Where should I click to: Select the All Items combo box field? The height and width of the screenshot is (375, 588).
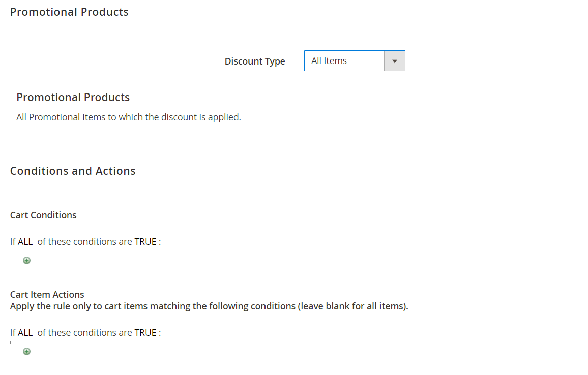(355, 60)
